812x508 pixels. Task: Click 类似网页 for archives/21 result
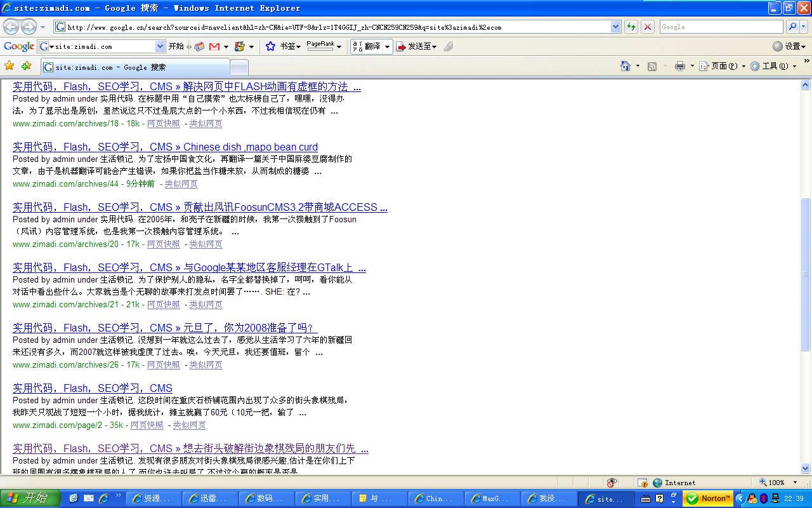tap(206, 305)
